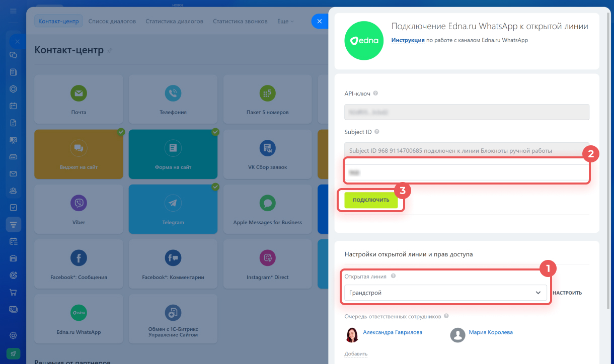Click the green rocket icon in sidebar

tap(14, 353)
